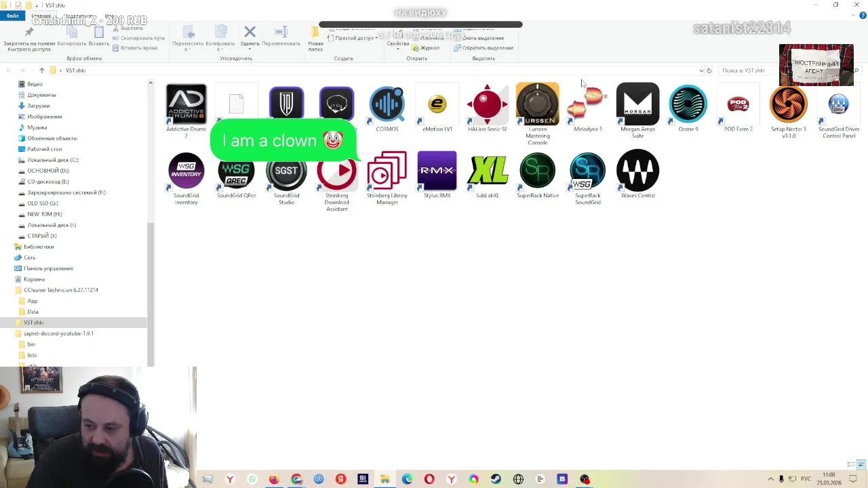Open Firefox from the taskbar
Viewport: 868px width, 488px height.
274,479
